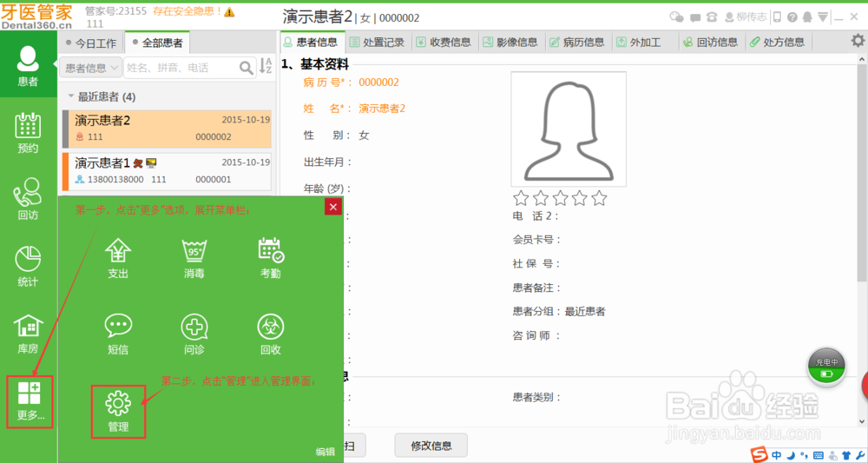Image resolution: width=868 pixels, height=463 pixels.
Task: Click the A-Z sort icon
Action: (x=266, y=66)
